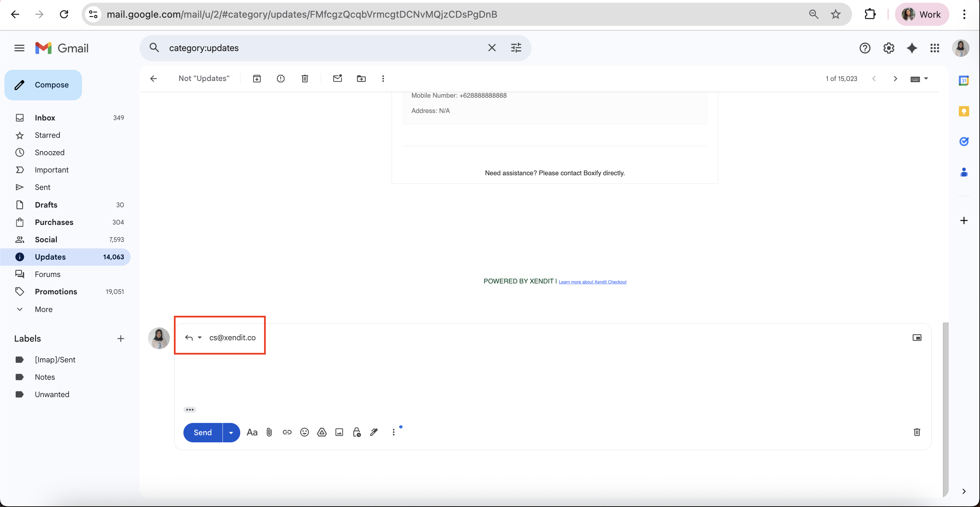980x507 pixels.
Task: Toggle text formatting options with Aa
Action: (252, 432)
